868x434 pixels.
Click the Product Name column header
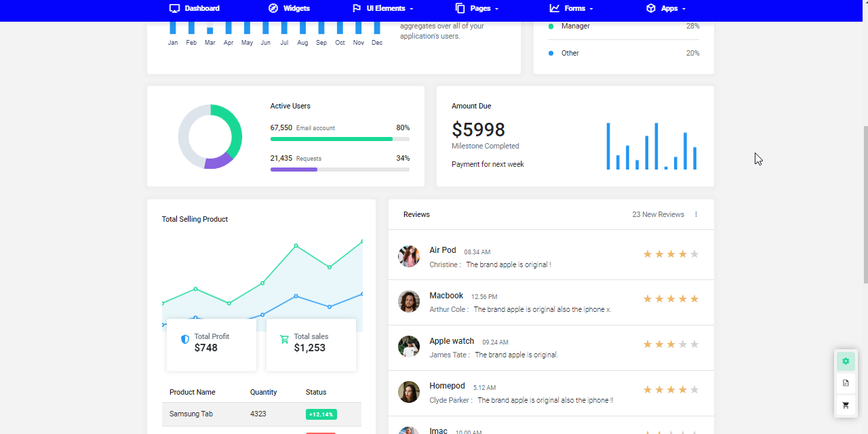pyautogui.click(x=193, y=392)
